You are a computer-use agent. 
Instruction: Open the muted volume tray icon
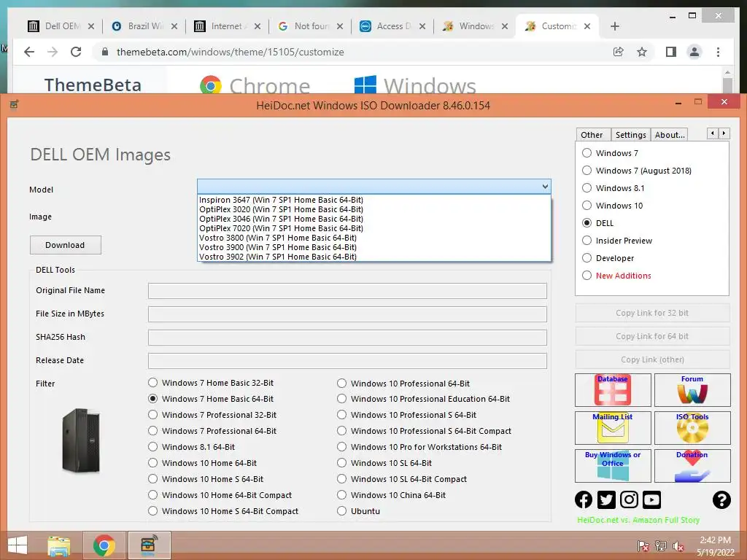678,546
